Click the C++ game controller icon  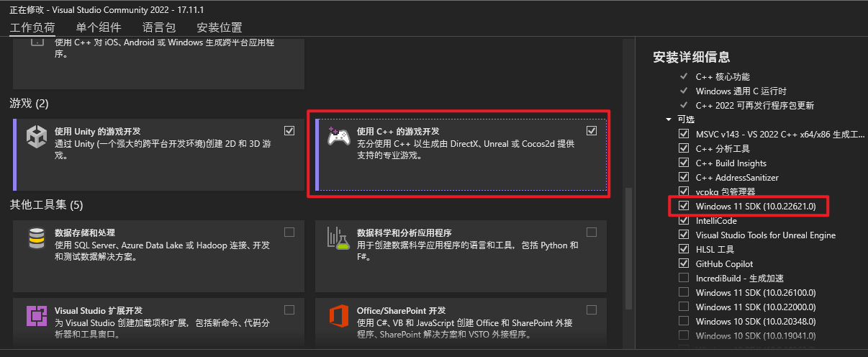pos(338,137)
